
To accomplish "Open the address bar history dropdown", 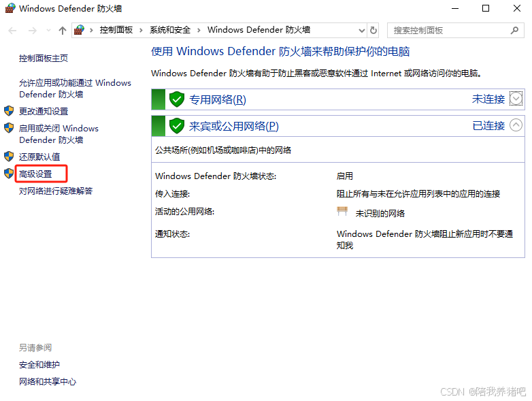I will pyautogui.click(x=362, y=31).
